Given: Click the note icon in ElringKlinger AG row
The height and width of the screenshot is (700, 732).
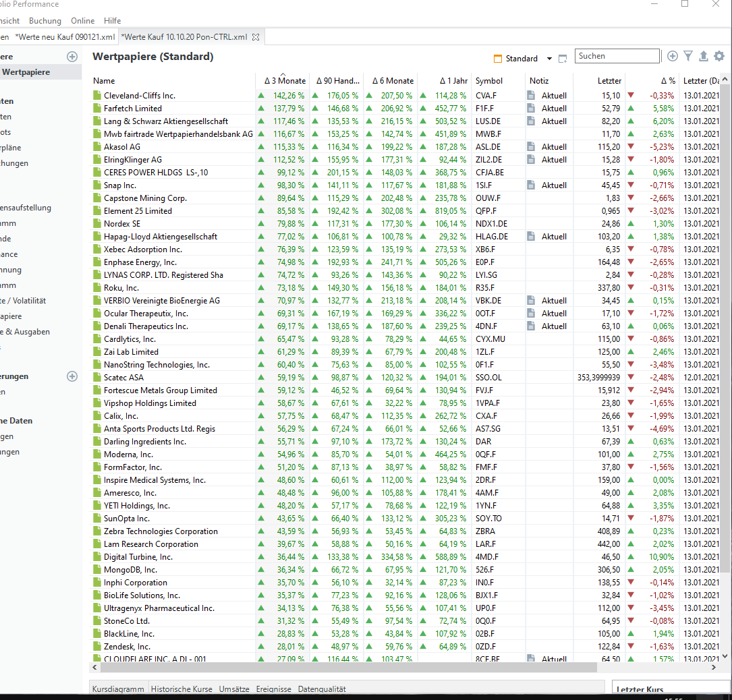Looking at the screenshot, I should 531,160.
